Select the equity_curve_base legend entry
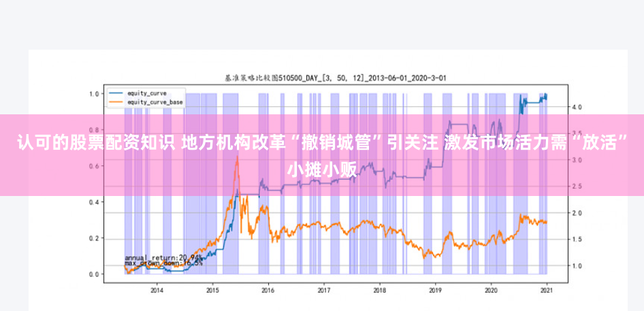 click(146, 102)
